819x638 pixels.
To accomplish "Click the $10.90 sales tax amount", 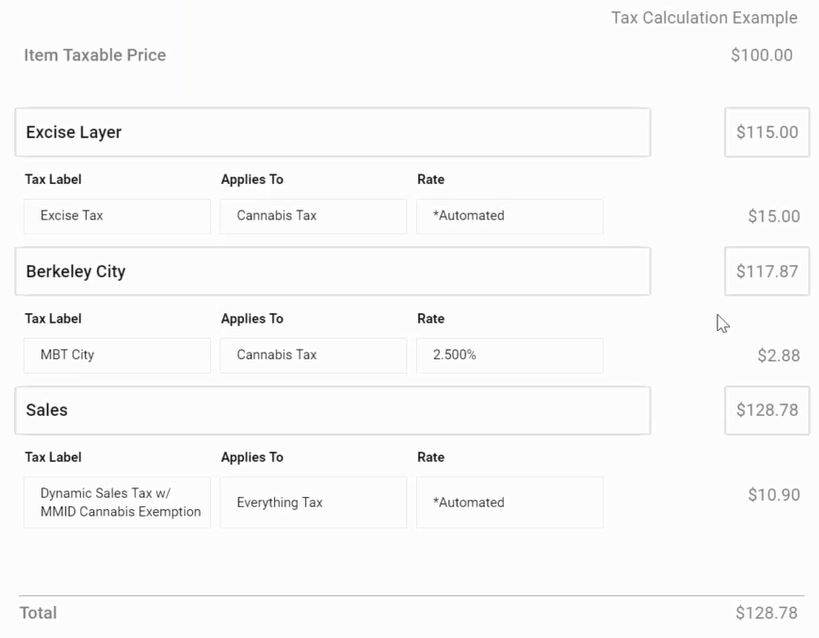I will [774, 494].
